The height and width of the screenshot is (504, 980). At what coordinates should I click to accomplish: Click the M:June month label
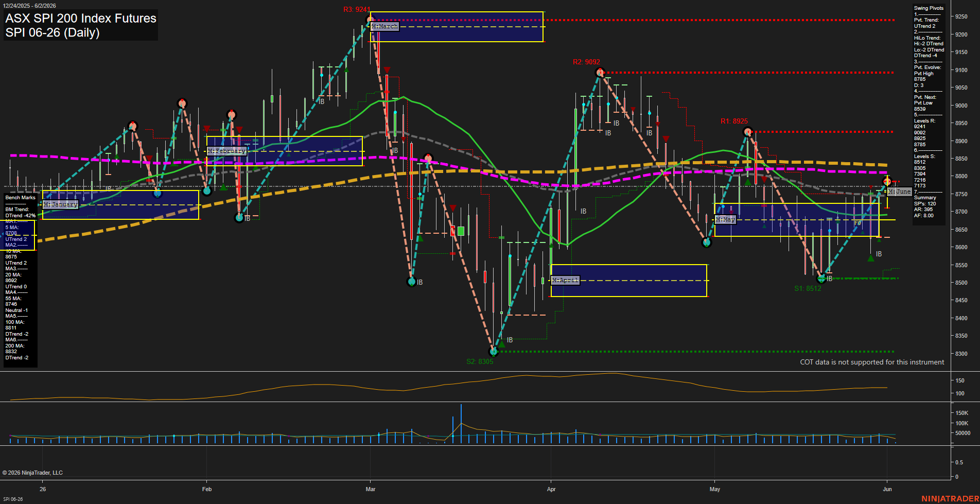pyautogui.click(x=899, y=192)
